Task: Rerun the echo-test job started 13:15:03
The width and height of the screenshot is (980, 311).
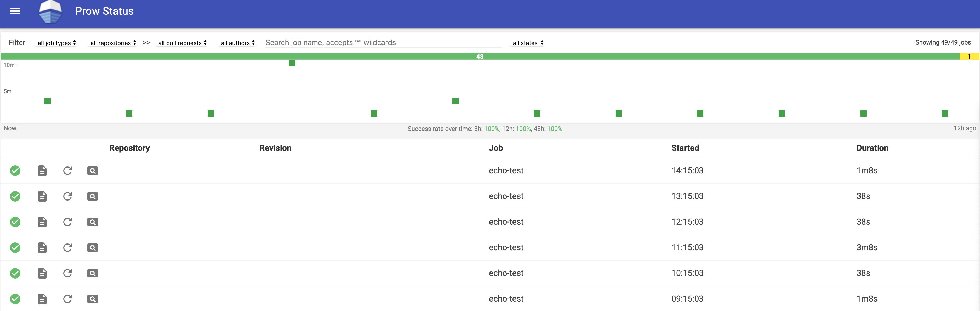Action: coord(67,196)
